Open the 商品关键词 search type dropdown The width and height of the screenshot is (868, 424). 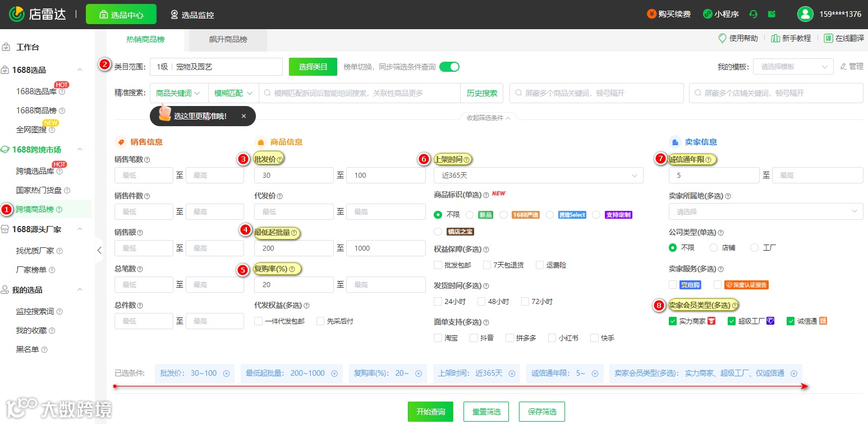[178, 93]
